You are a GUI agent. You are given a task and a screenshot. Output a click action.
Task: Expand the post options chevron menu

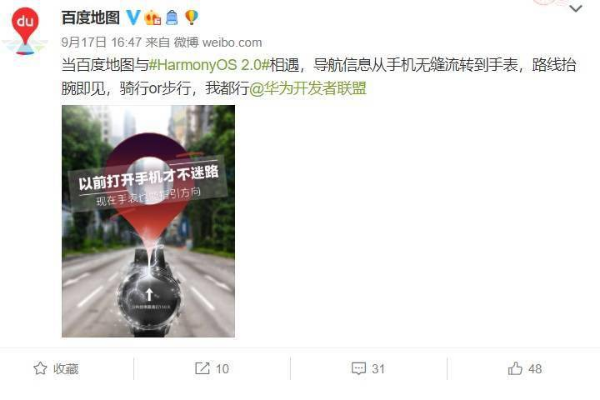click(x=576, y=8)
